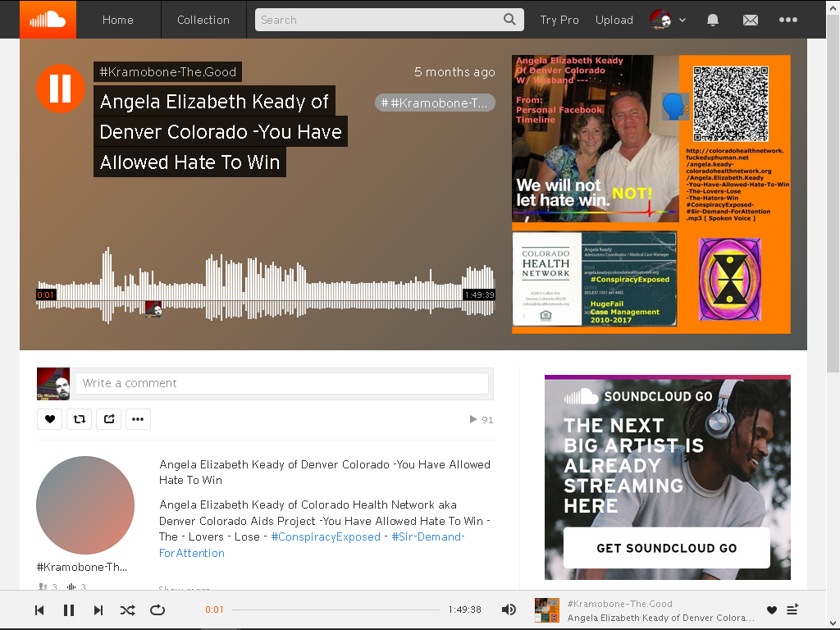
Task: Open the uploader's round gradient avatar
Action: pyautogui.click(x=85, y=505)
